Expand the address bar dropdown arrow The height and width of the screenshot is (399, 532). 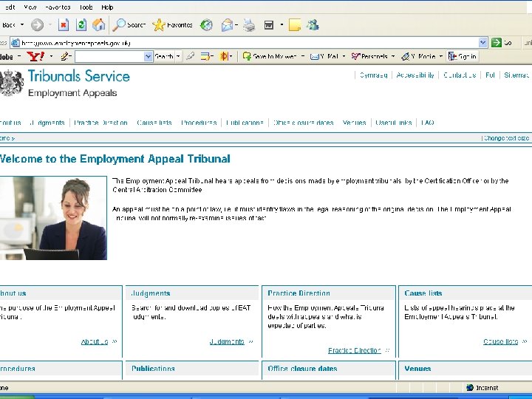(482, 43)
